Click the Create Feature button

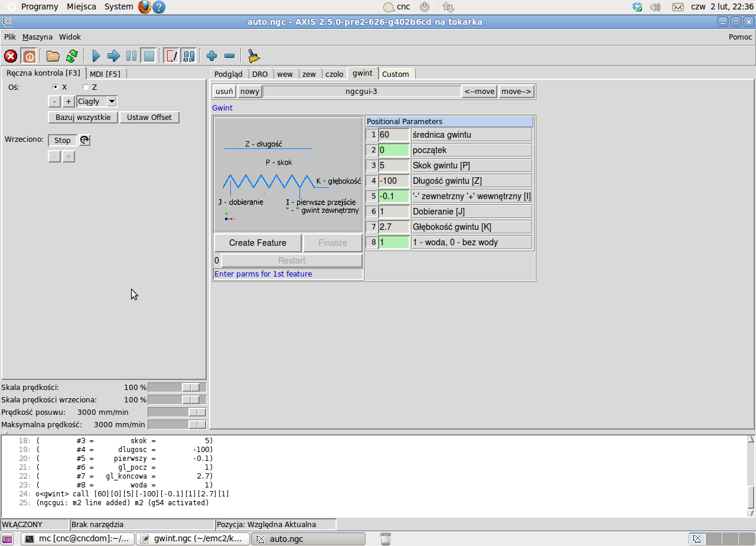coord(258,243)
